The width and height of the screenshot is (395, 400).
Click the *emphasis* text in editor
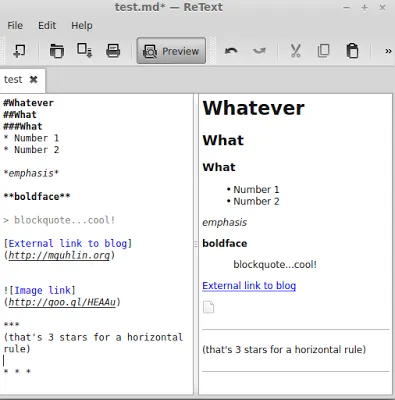coord(31,173)
